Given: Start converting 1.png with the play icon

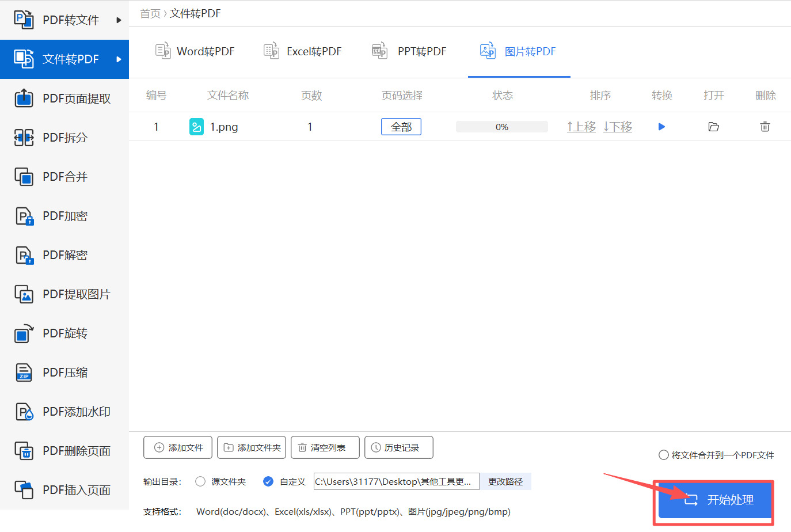Looking at the screenshot, I should pyautogui.click(x=661, y=126).
